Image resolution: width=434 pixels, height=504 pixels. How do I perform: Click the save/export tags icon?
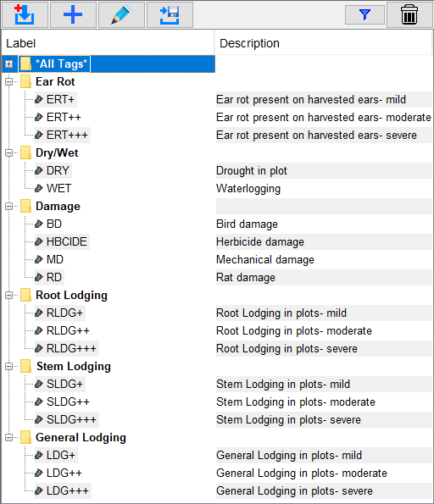pyautogui.click(x=170, y=14)
